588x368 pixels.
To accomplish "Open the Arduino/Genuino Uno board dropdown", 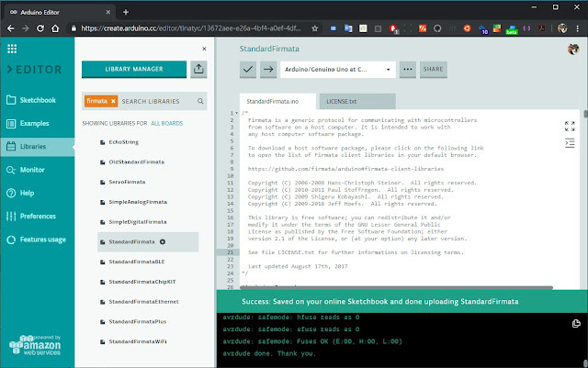I will [x=338, y=70].
